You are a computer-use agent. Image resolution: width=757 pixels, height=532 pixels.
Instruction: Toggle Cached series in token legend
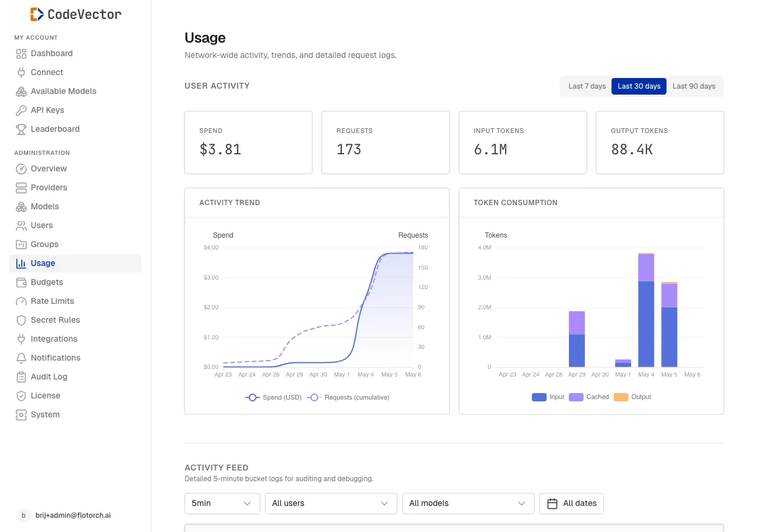click(x=588, y=397)
